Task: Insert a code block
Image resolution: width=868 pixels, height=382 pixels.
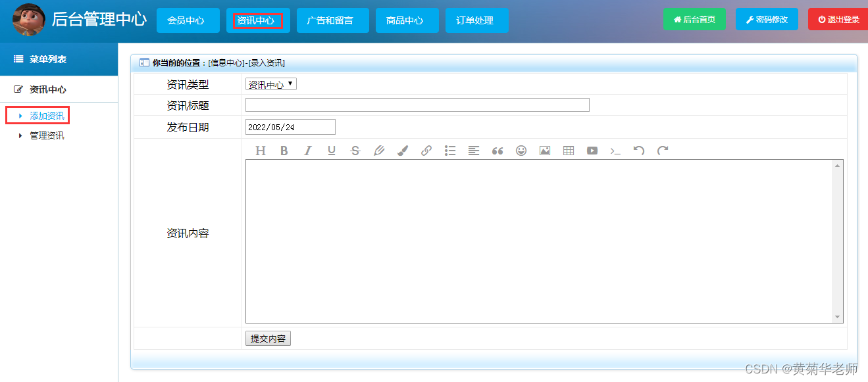Action: [615, 151]
